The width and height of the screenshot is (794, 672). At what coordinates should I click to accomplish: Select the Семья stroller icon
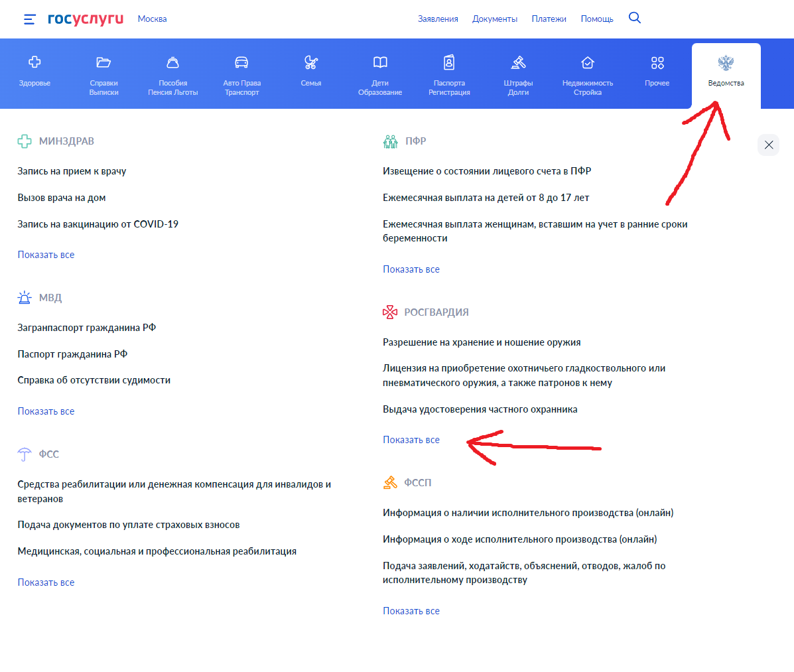click(311, 62)
